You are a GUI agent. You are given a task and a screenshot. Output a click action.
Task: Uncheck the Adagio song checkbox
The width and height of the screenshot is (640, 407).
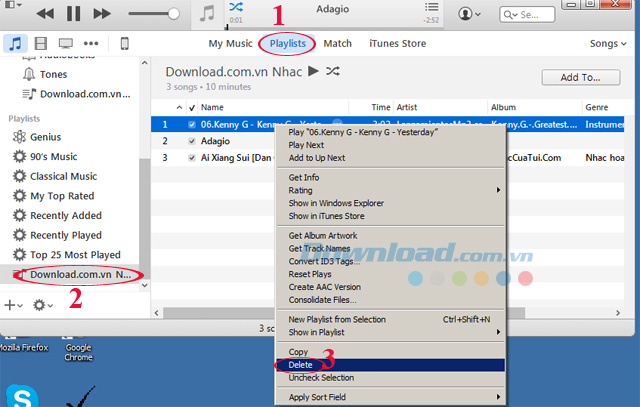pyautogui.click(x=191, y=141)
